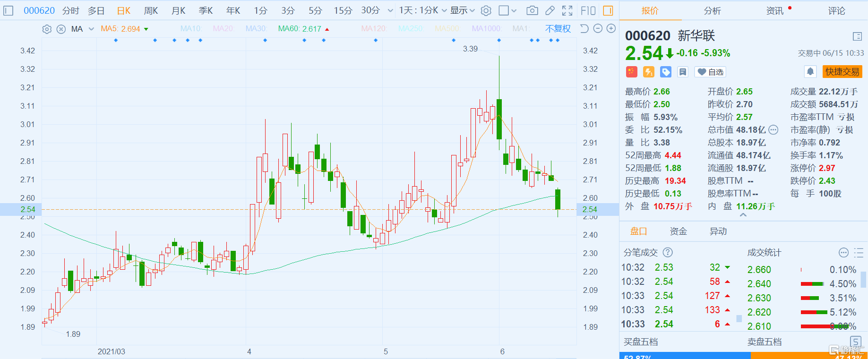Open stock detail list icon beside name

pyautogui.click(x=858, y=36)
